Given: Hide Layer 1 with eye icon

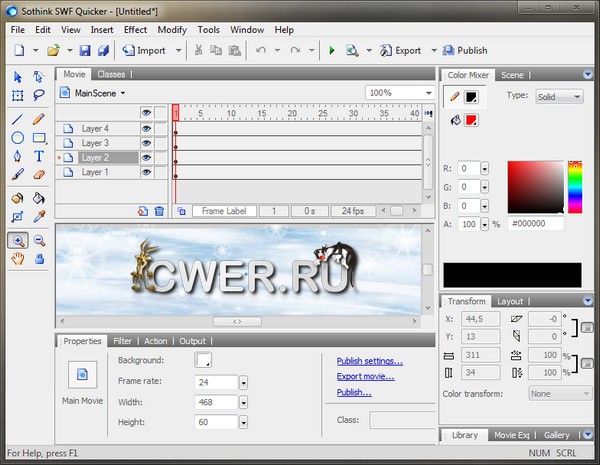Looking at the screenshot, I should (x=146, y=172).
